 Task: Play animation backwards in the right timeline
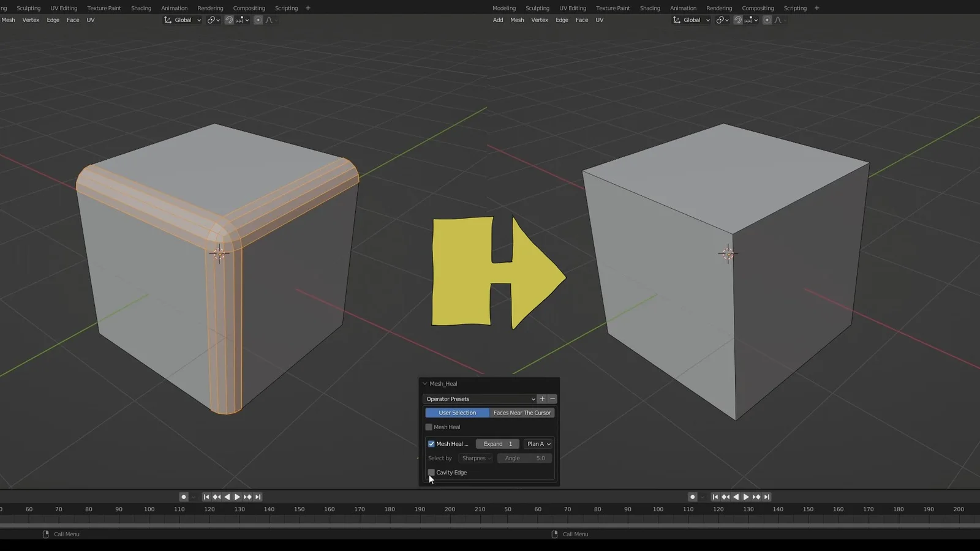point(736,497)
